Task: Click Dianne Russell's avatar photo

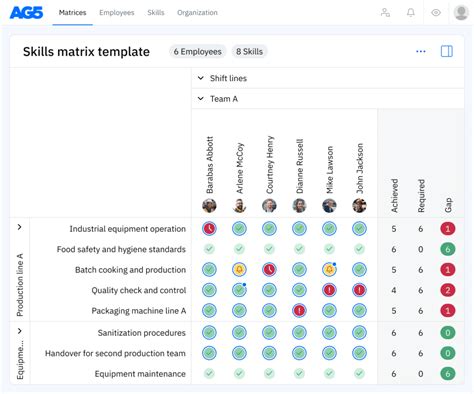Action: tap(299, 206)
